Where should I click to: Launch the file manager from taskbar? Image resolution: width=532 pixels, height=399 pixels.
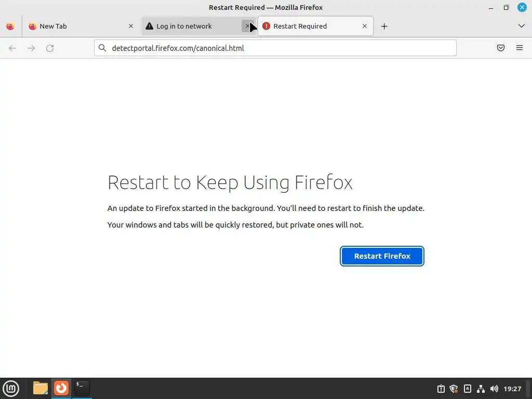[x=41, y=388]
